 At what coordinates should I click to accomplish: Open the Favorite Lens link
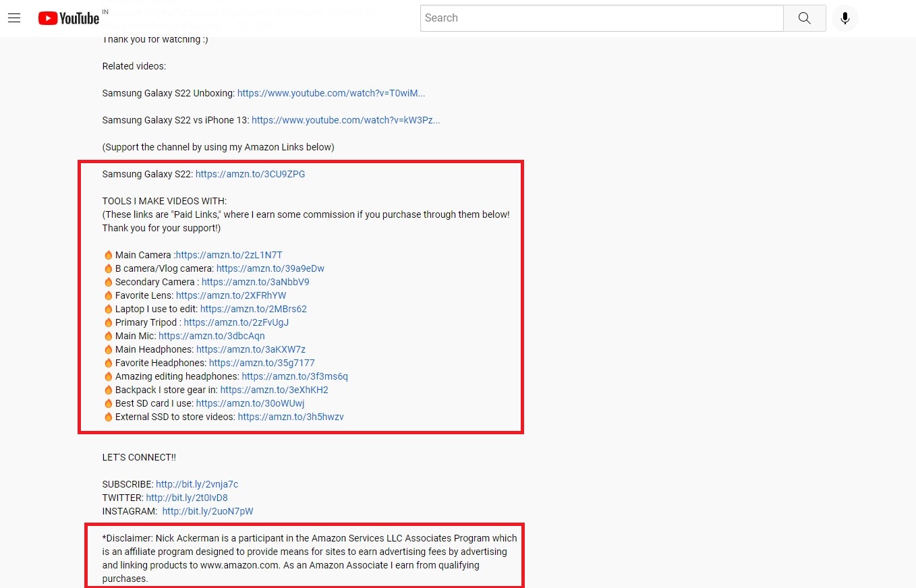tap(231, 295)
